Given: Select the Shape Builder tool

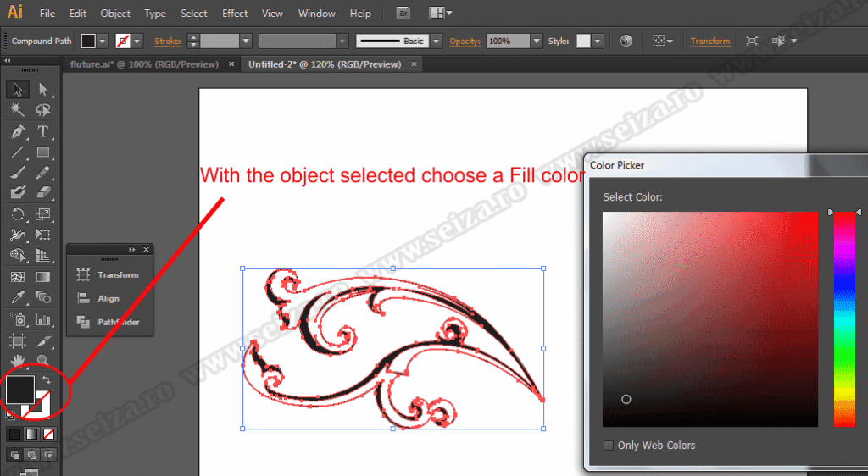Looking at the screenshot, I should [18, 255].
